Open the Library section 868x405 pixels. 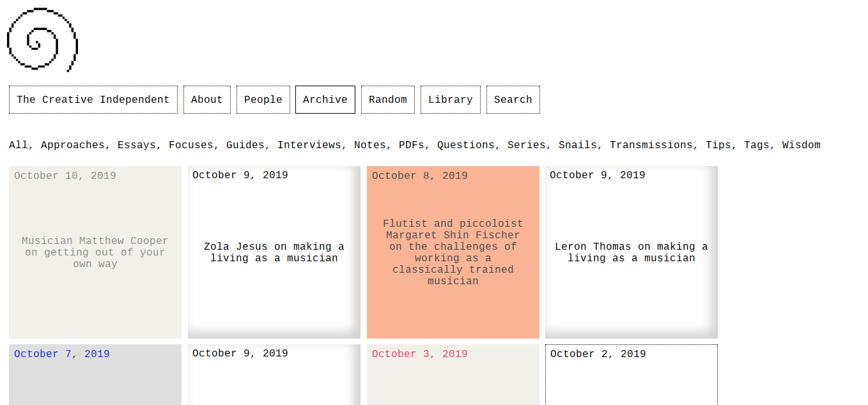450,100
